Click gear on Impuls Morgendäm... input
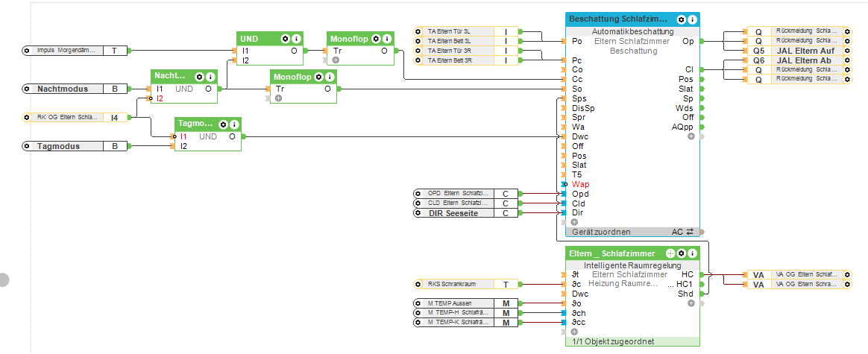 (x=27, y=51)
